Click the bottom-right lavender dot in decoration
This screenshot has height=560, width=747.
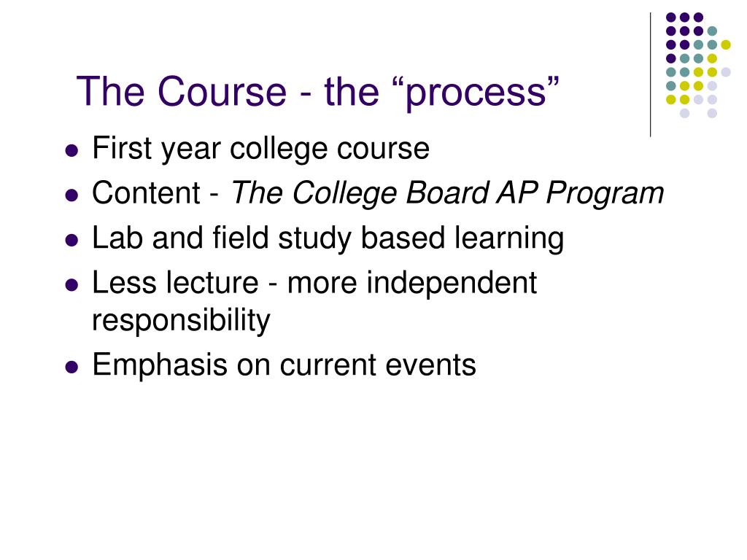pos(712,113)
